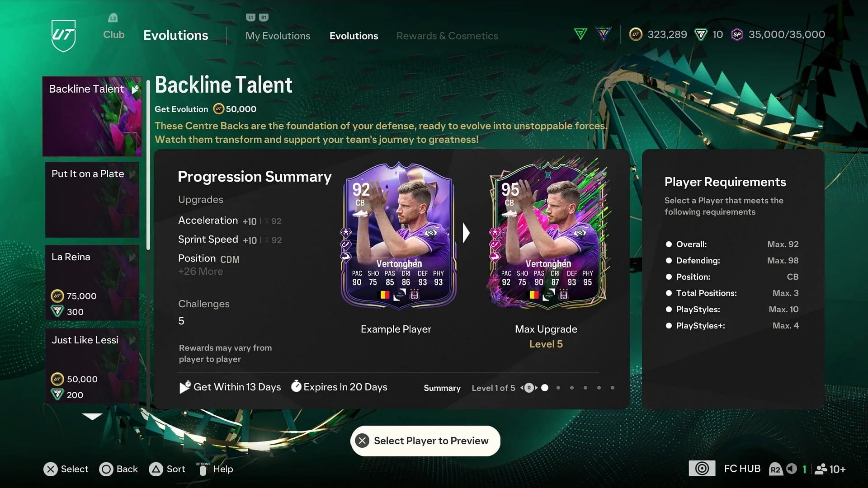Open the purple triangle season icon
This screenshot has width=868, height=488.
click(x=603, y=34)
